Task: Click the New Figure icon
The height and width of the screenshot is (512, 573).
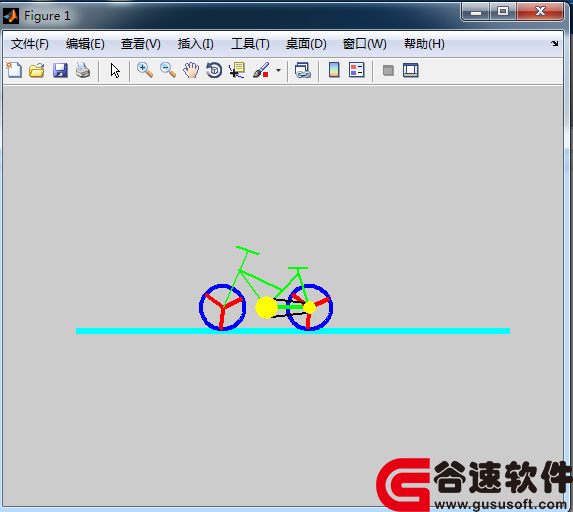Action: 14,70
